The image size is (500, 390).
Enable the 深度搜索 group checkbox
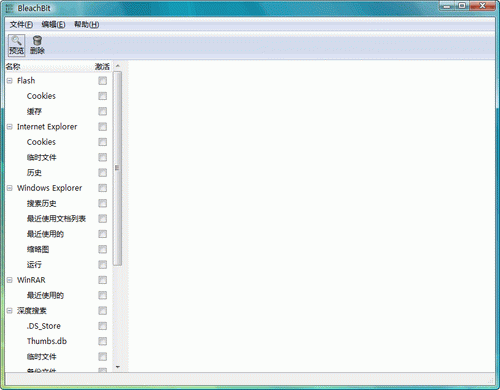103,311
